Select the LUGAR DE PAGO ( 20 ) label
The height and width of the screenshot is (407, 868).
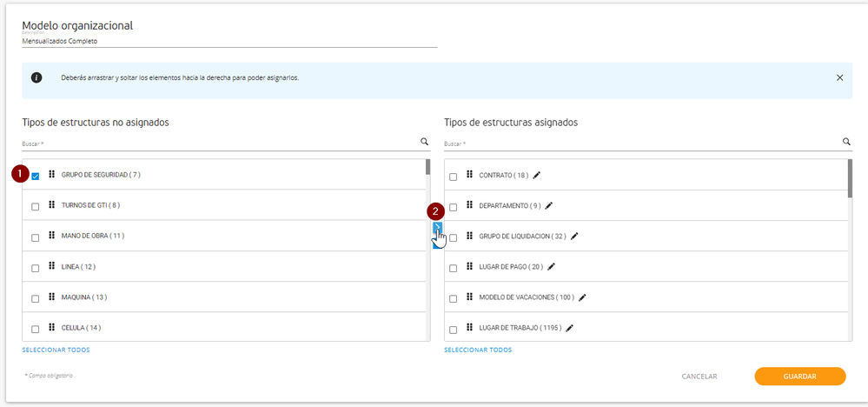click(511, 266)
